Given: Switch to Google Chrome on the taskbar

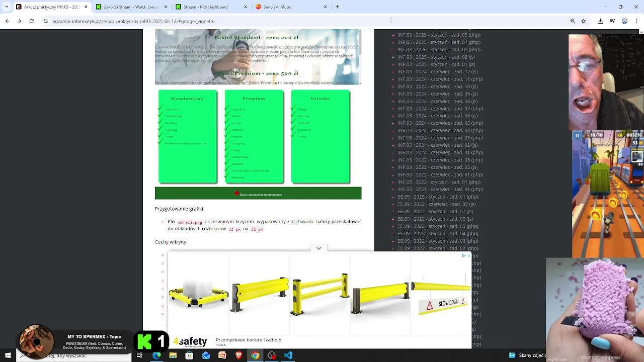Looking at the screenshot, I should pyautogui.click(x=255, y=355).
